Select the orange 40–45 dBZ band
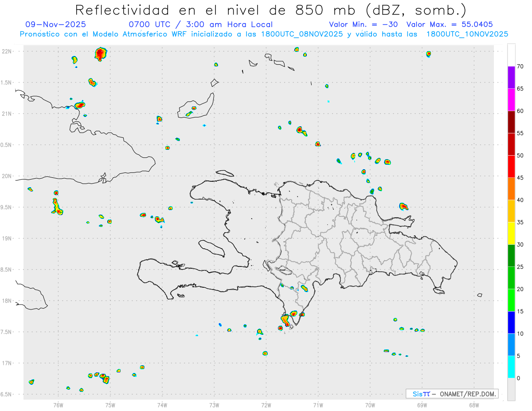 point(511,188)
